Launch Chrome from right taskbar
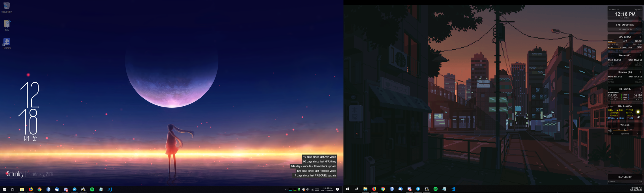Screen dimensions: 644x193 click(383, 189)
